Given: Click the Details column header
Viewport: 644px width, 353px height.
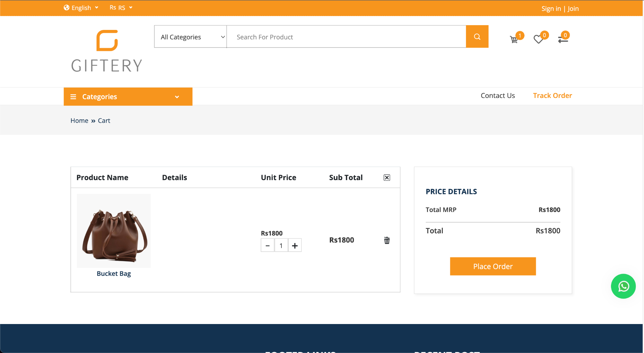Looking at the screenshot, I should click(x=175, y=178).
